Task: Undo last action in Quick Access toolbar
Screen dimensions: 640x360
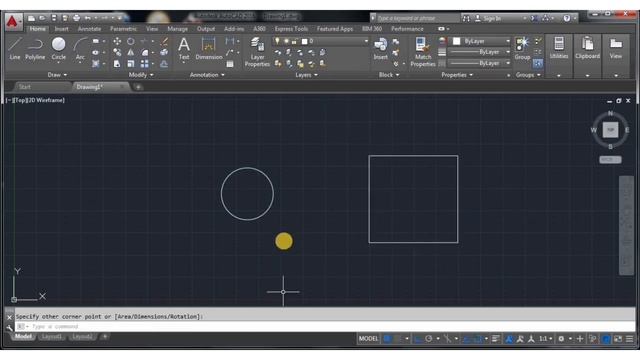Action: coord(87,18)
